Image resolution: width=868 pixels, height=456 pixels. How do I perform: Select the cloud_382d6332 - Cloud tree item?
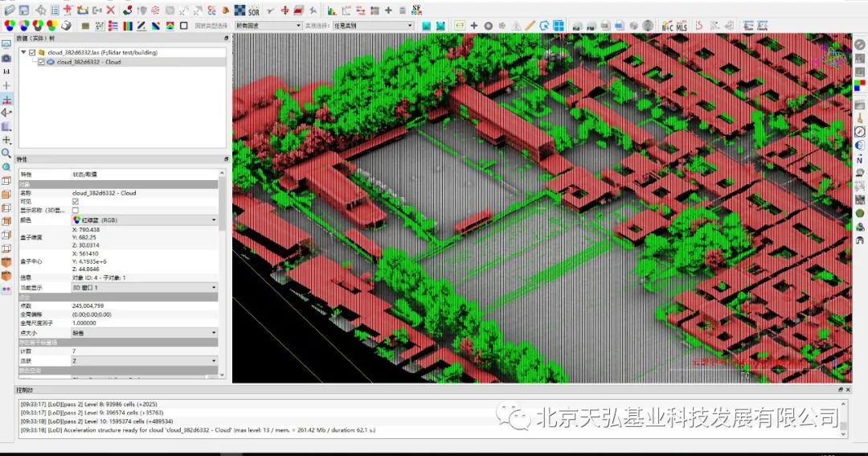88,62
